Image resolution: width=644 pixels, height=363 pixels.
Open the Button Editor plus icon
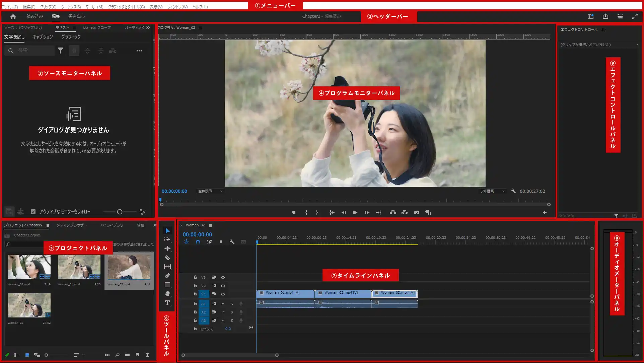545,212
